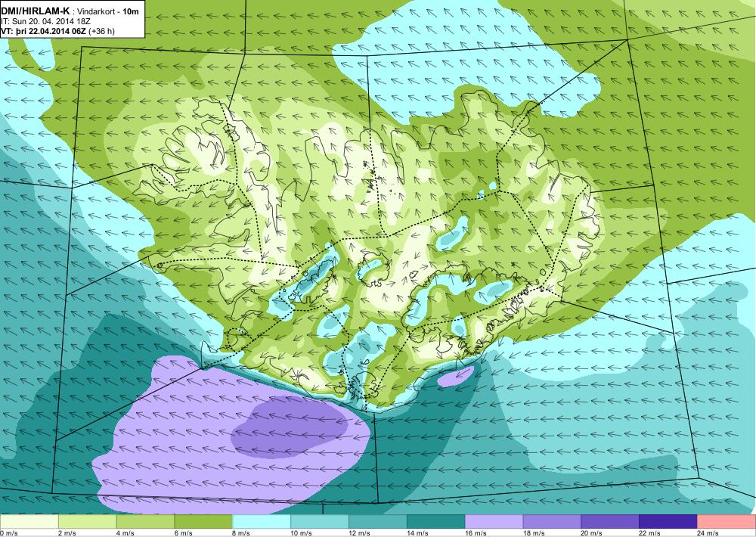Select the "16 m/s" legend label
This screenshot has height=537, width=756.
(476, 533)
